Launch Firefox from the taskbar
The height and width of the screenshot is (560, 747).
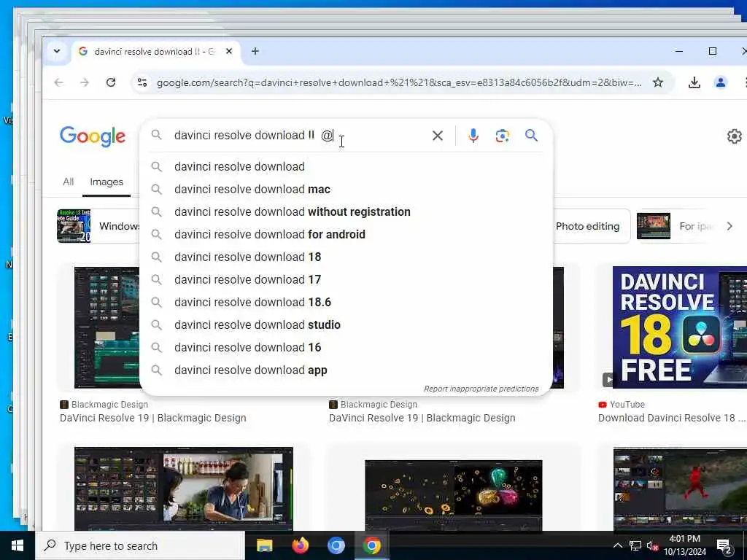300,545
